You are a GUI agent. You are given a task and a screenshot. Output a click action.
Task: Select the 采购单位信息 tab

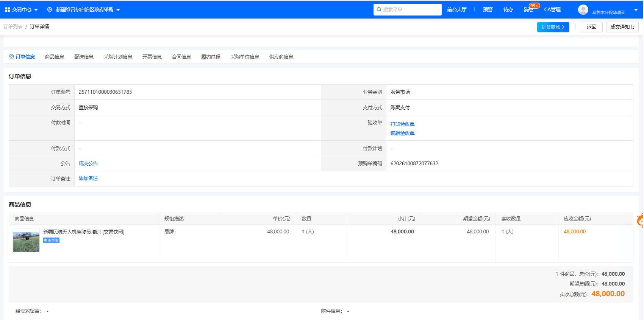245,57
